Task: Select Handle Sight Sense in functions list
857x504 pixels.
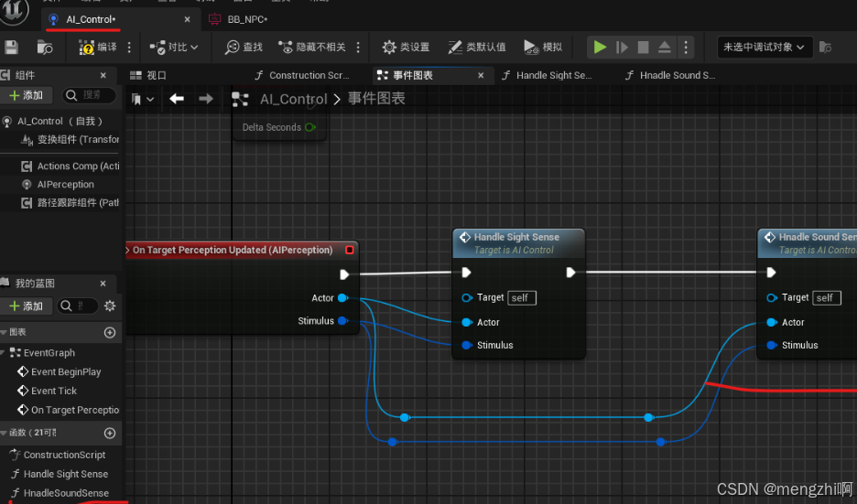Action: [61, 474]
